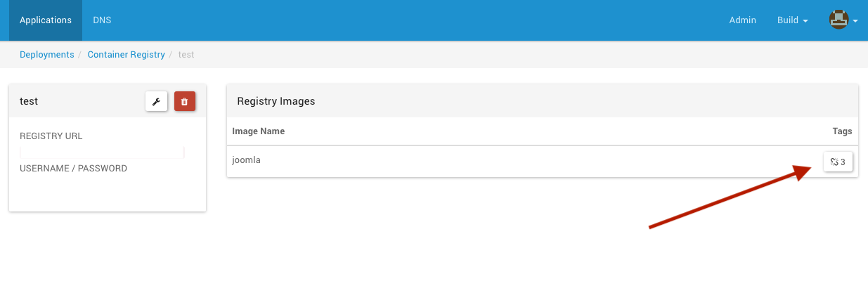Go to the Admin section
The height and width of the screenshot is (300, 868).
(x=742, y=20)
